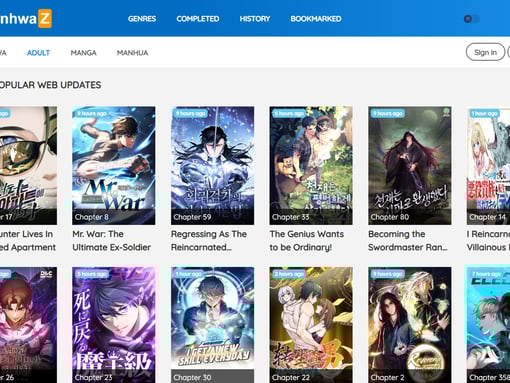Screen dimensions: 510x383
Task: Open the Mr. War cover thumbnail
Action: click(x=114, y=166)
